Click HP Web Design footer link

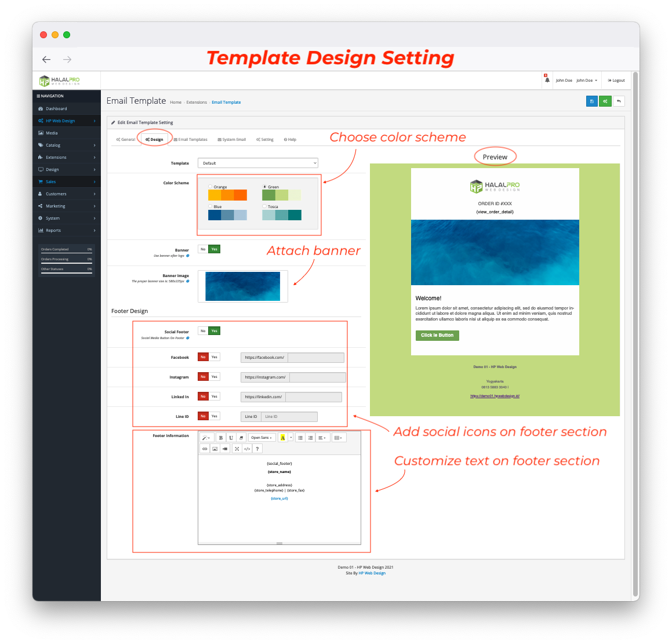pos(372,573)
